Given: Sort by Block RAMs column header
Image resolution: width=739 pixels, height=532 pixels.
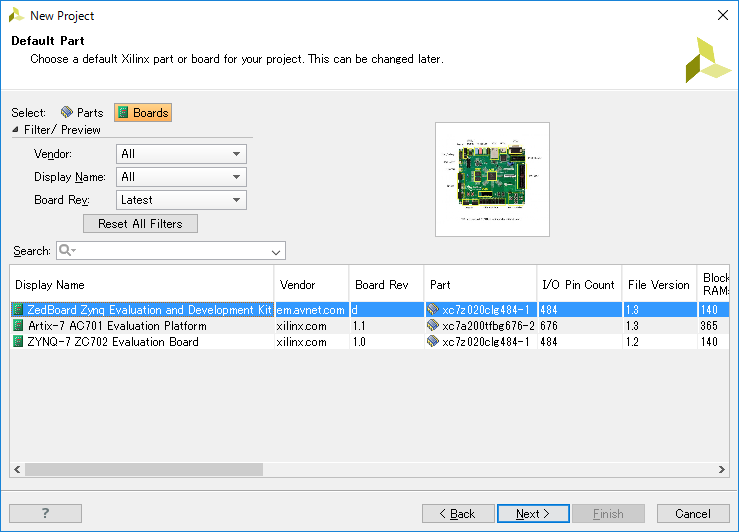Looking at the screenshot, I should click(714, 285).
